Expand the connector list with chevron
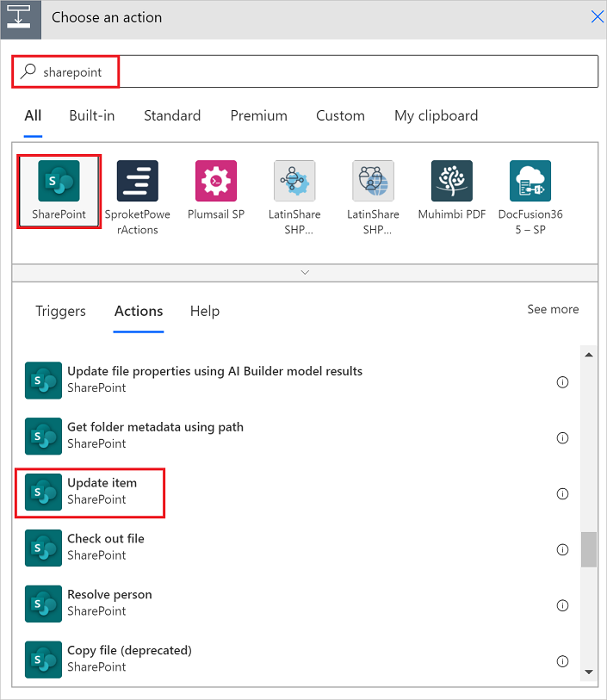 pos(305,272)
